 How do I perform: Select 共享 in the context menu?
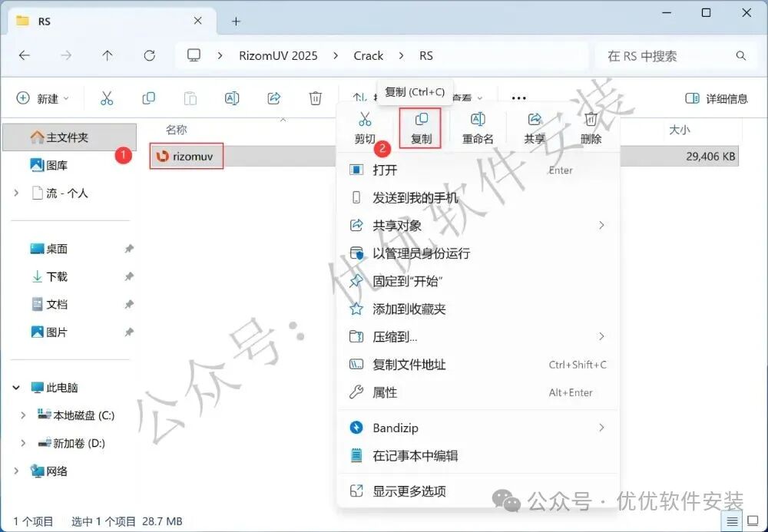[535, 128]
